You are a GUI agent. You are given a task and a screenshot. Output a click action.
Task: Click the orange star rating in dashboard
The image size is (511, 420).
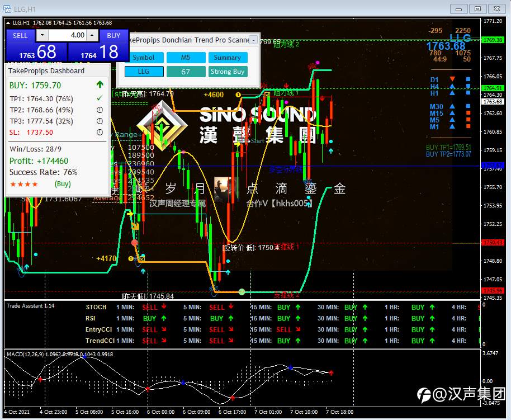pyautogui.click(x=24, y=184)
